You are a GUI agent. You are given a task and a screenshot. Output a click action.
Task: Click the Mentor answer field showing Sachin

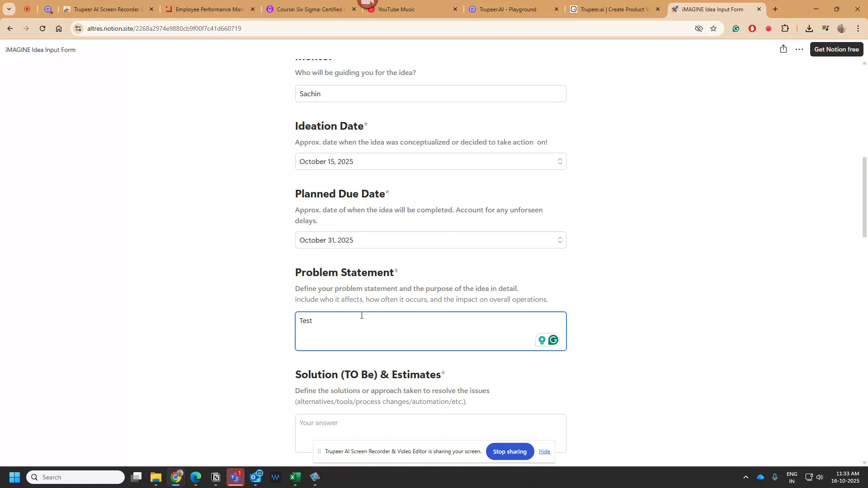click(x=430, y=94)
